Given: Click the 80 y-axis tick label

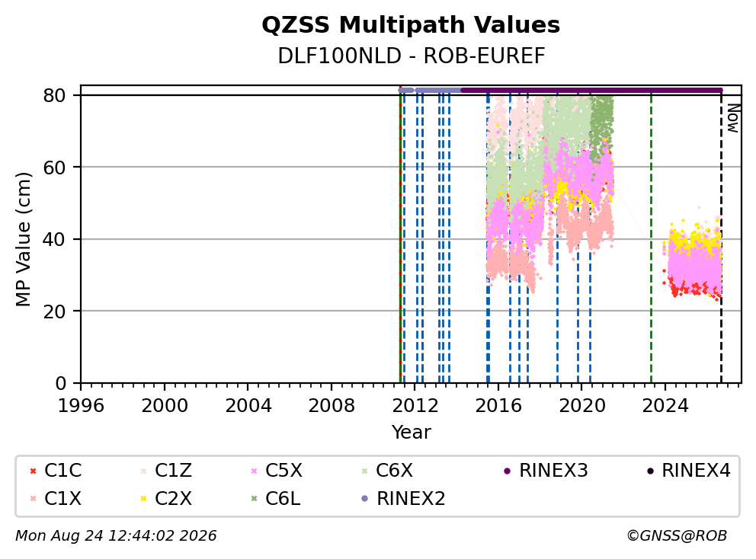Looking at the screenshot, I should pyautogui.click(x=54, y=96).
